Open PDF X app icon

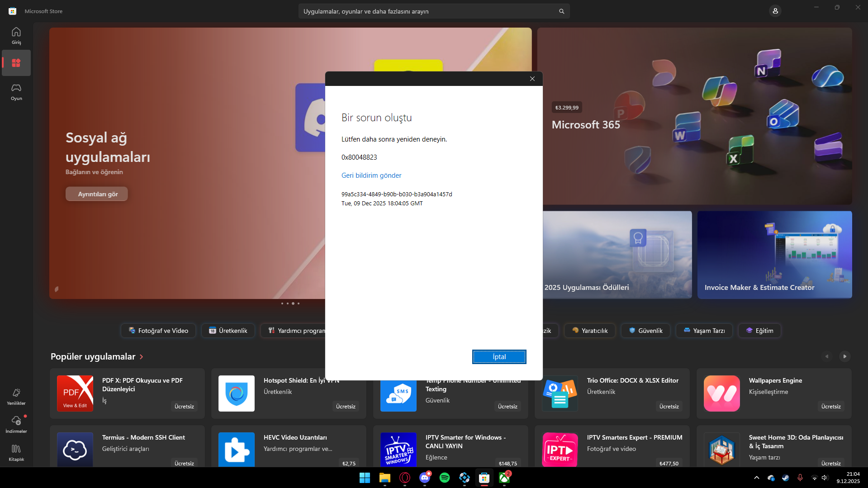[x=75, y=393]
